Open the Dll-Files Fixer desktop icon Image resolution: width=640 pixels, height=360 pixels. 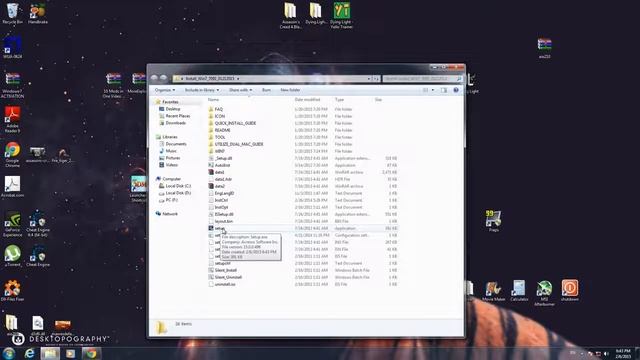[12, 291]
